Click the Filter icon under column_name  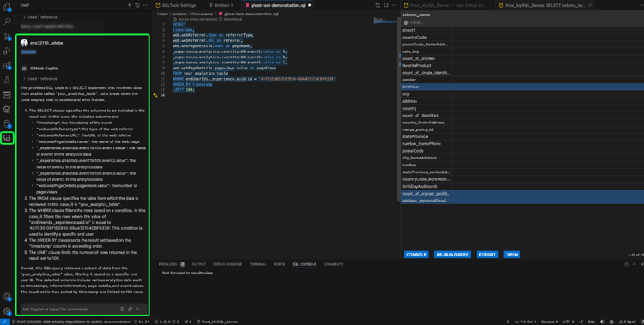point(406,22)
